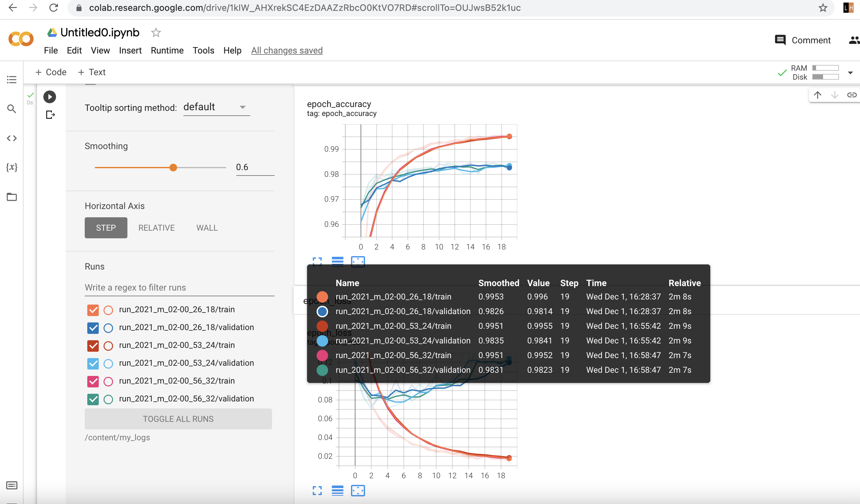
Task: Open the Tools menu
Action: [x=203, y=51]
